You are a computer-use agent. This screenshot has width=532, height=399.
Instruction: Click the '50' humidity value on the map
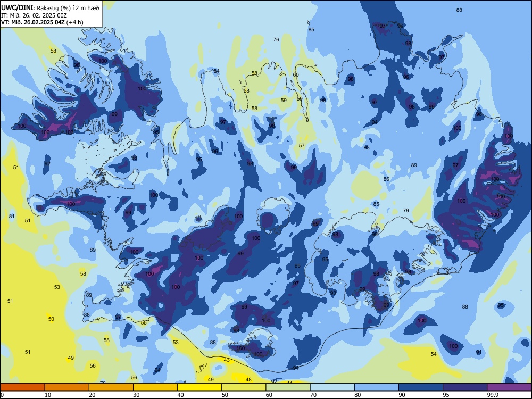[51, 319]
